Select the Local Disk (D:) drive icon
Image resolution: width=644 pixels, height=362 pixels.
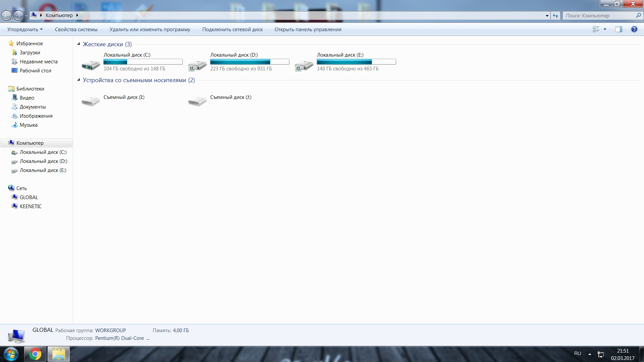(x=197, y=65)
